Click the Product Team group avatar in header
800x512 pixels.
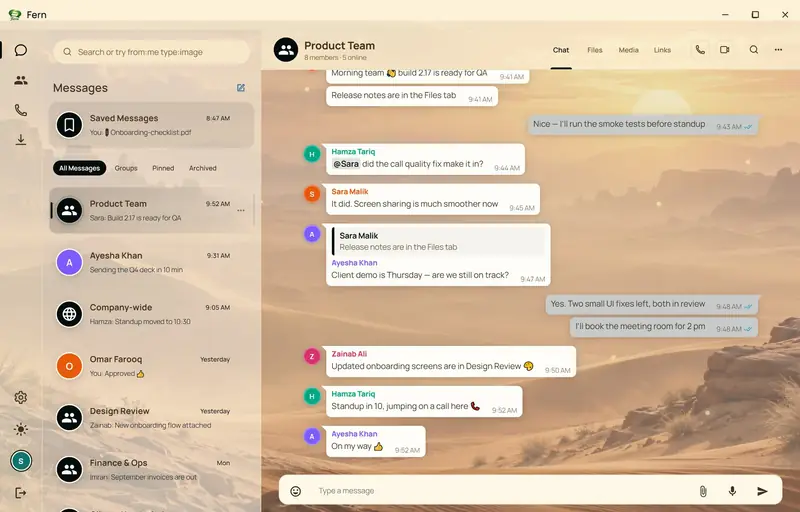click(286, 50)
